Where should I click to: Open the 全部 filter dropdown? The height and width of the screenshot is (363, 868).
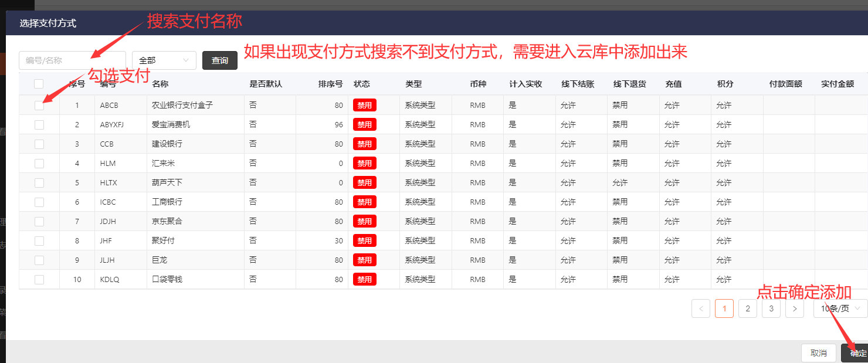coord(164,60)
